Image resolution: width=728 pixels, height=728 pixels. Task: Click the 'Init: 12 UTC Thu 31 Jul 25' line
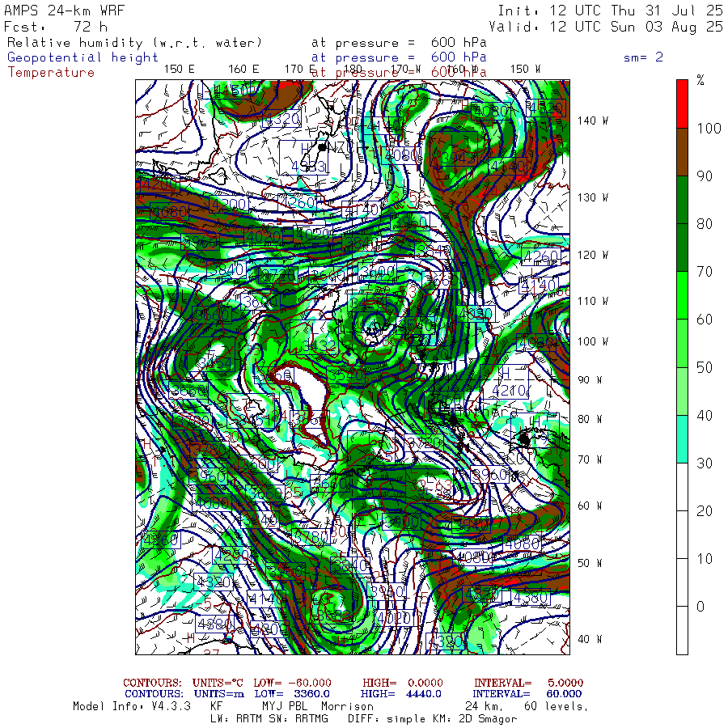(x=610, y=11)
